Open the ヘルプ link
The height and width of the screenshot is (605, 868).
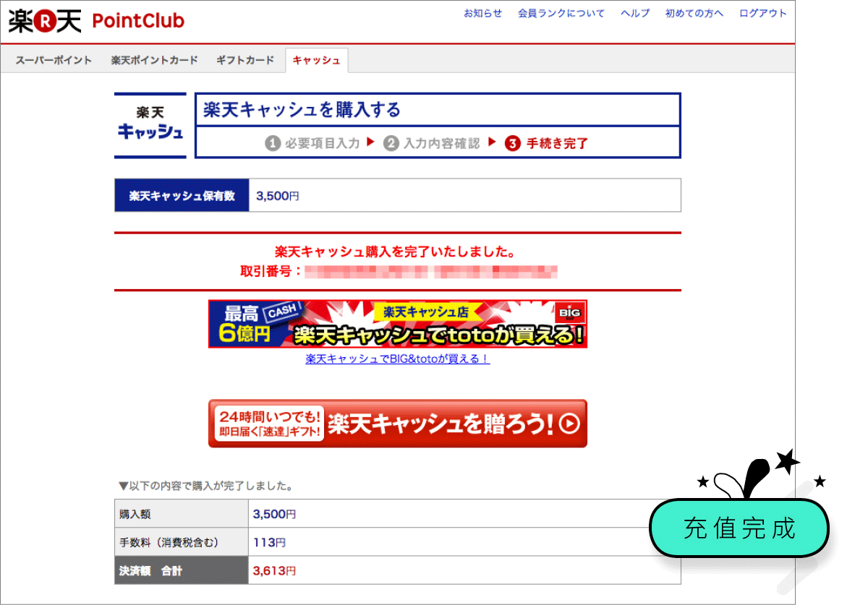pyautogui.click(x=635, y=14)
